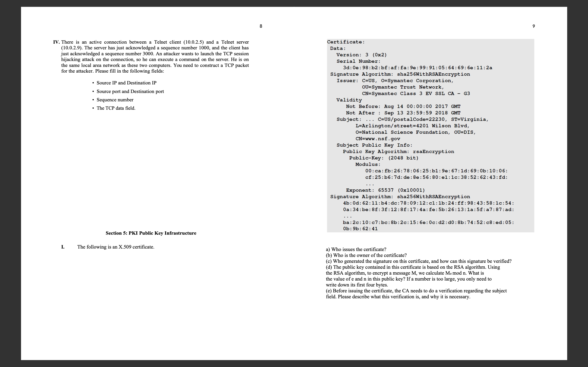The image size is (588, 367).
Task: Click the bullet 'The TCP data field'
Action: pos(116,108)
